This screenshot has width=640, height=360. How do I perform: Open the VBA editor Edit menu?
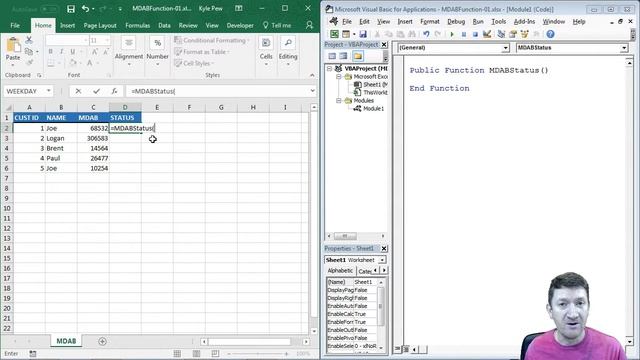(x=364, y=22)
